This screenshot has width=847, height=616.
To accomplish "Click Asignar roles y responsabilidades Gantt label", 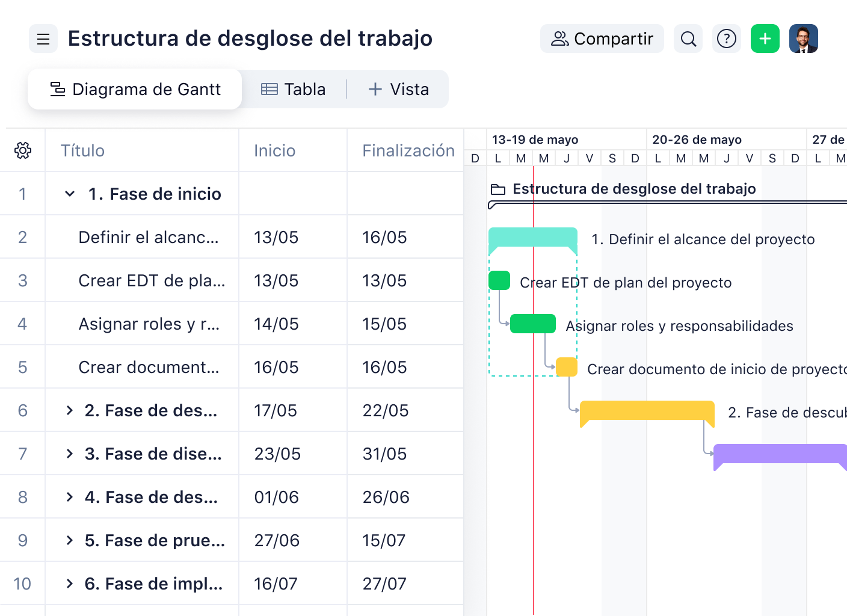I will click(680, 326).
